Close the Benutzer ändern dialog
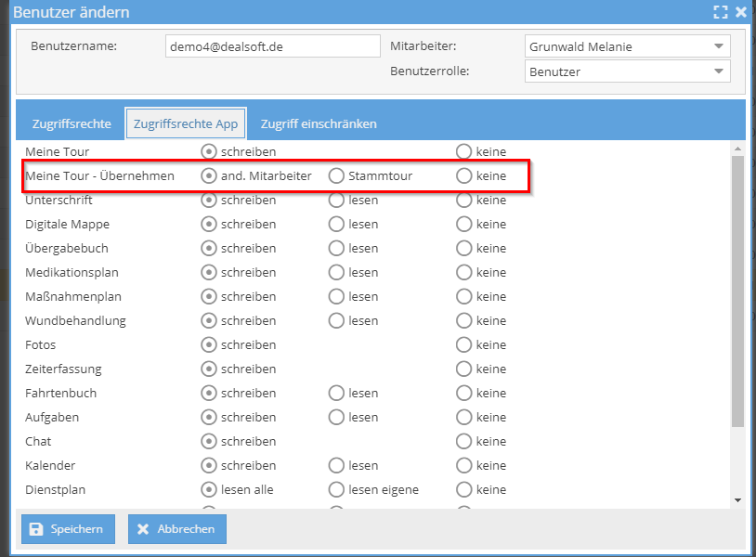Viewport: 756px width, 557px height. point(741,12)
